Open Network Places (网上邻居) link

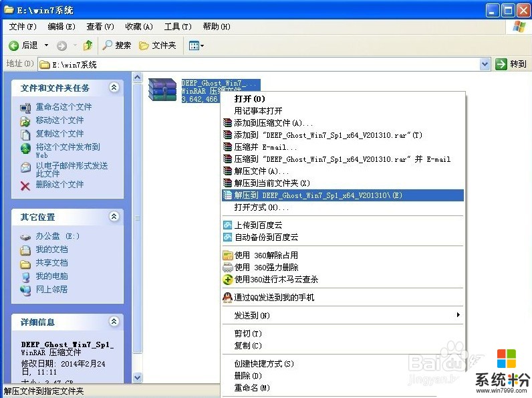[x=51, y=290]
